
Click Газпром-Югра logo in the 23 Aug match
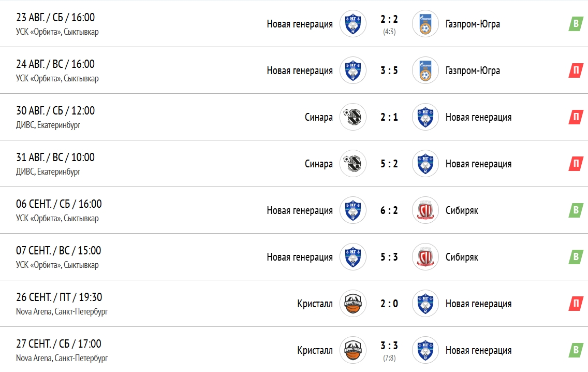425,24
